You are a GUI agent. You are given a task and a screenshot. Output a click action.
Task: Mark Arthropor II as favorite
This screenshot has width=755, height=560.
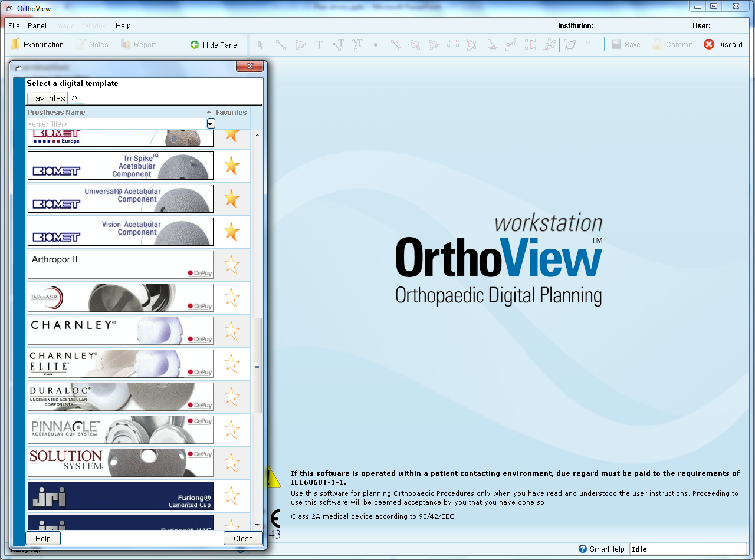coord(232,265)
